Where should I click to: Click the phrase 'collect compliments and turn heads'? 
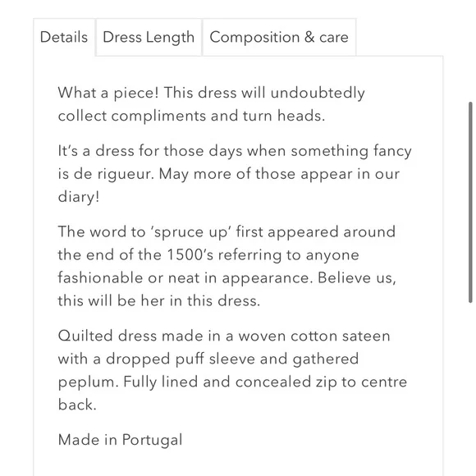click(190, 116)
